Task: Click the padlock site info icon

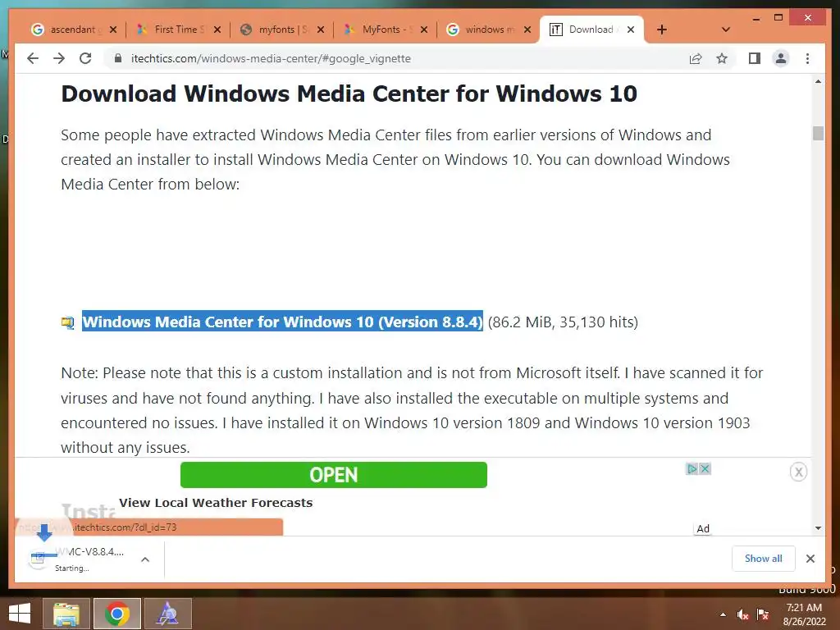Action: click(x=118, y=58)
